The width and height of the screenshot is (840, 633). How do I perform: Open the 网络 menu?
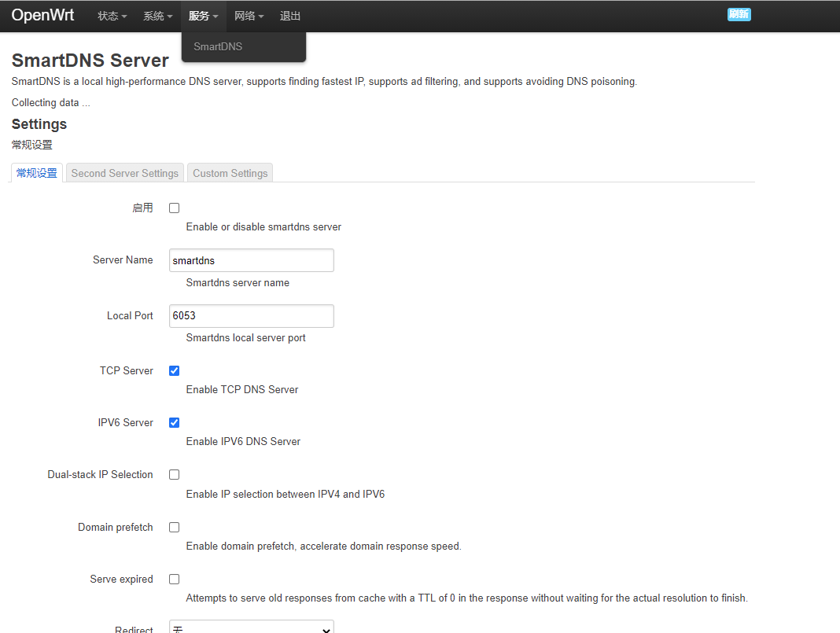pyautogui.click(x=249, y=16)
